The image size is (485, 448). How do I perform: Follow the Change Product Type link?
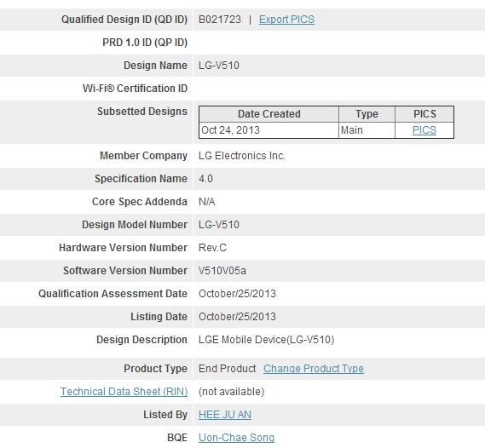coord(314,369)
